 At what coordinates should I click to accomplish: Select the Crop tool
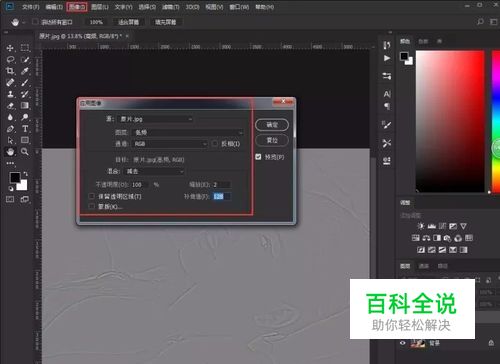10,71
